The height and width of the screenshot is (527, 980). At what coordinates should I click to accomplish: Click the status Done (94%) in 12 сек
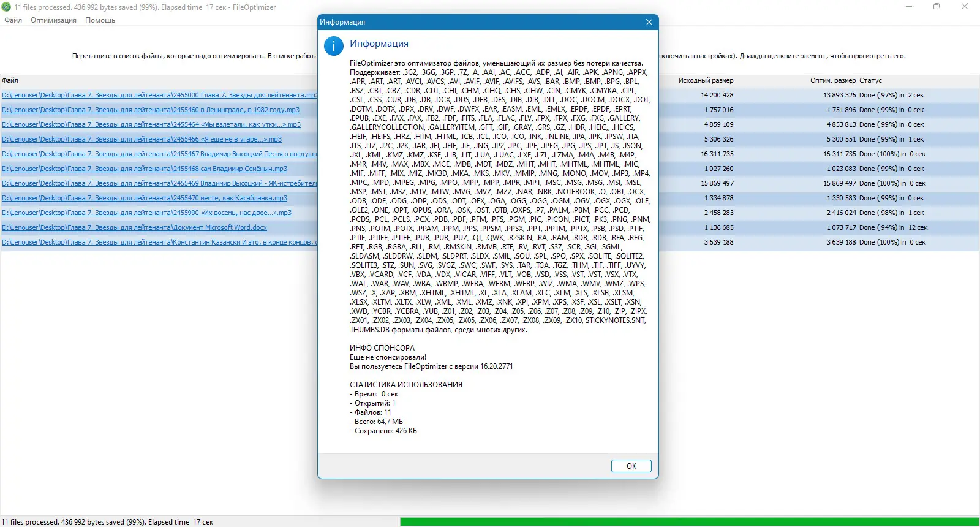893,227
